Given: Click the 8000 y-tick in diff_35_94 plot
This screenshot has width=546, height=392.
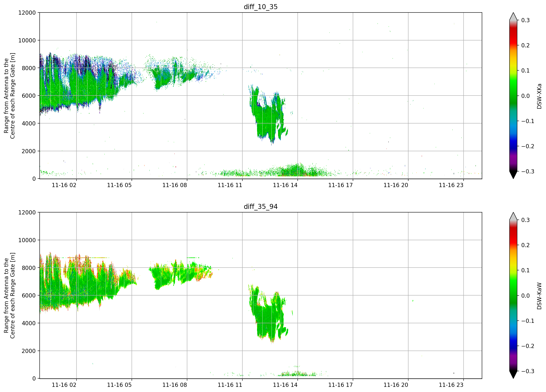Looking at the screenshot, I should 29,268.
